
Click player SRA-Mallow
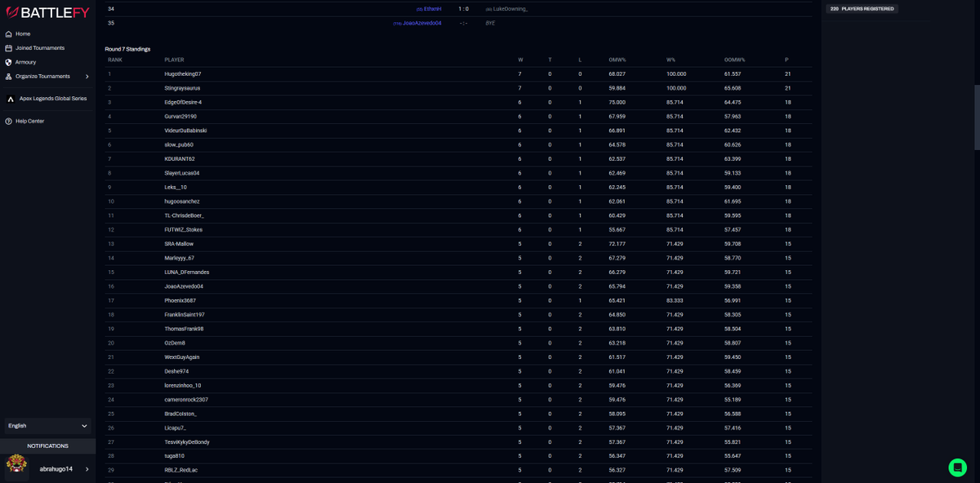(179, 244)
